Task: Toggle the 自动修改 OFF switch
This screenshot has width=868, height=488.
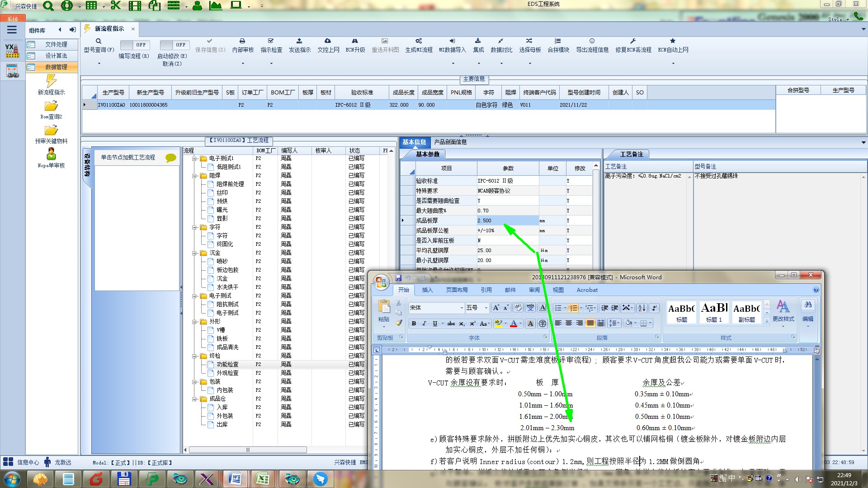Action: tap(174, 45)
